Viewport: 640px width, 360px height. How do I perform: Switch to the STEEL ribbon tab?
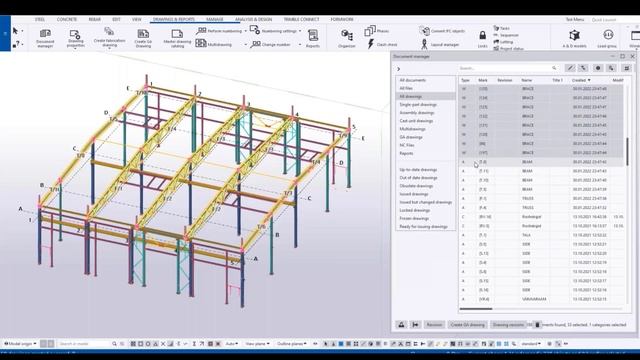pos(40,19)
